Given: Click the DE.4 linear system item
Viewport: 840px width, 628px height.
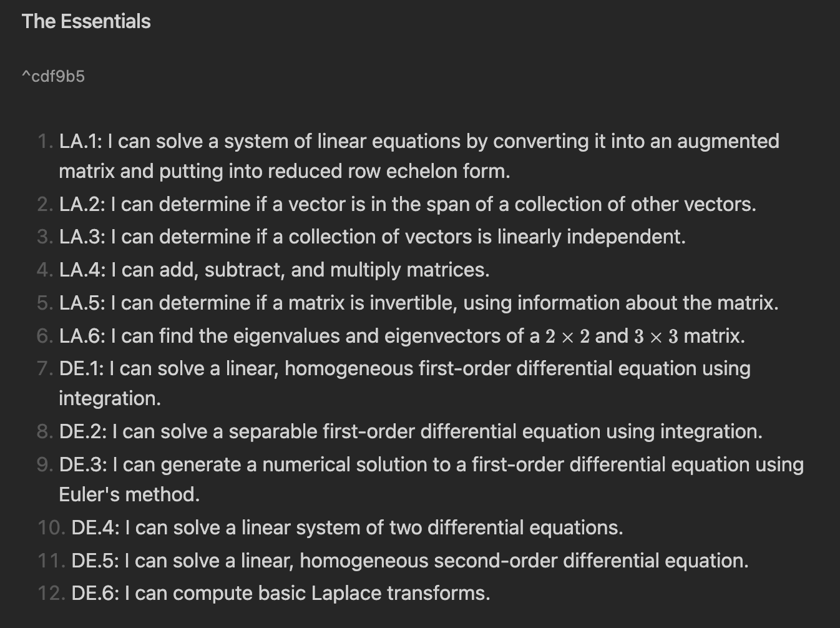Looking at the screenshot, I should point(347,527).
